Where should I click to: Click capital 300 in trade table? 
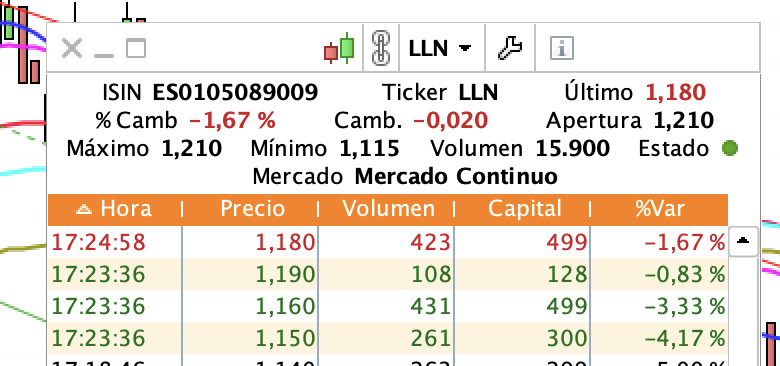567,338
